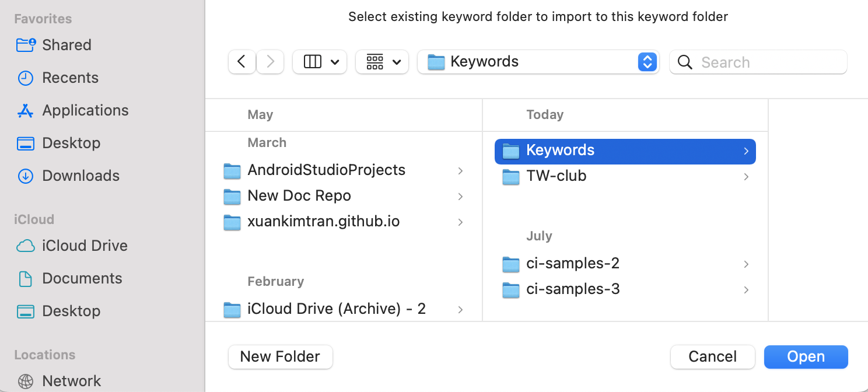868x392 pixels.
Task: Select the ci-samples-2 folder
Action: point(572,263)
